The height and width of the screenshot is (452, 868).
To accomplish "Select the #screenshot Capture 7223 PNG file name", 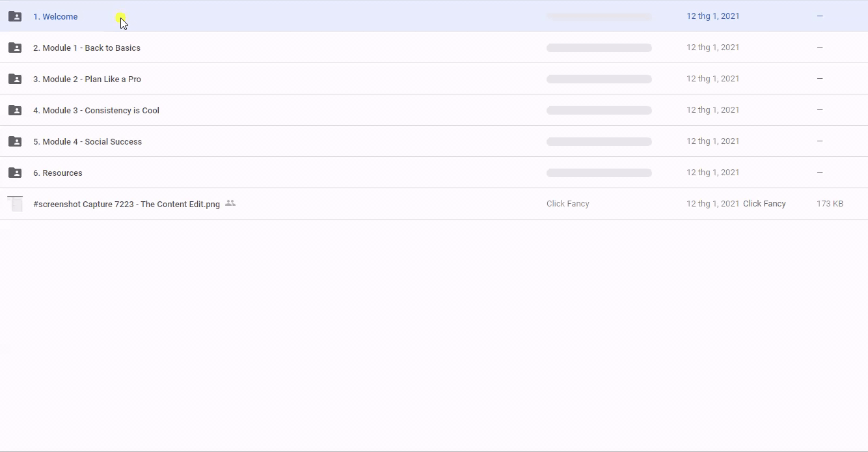I will (126, 205).
